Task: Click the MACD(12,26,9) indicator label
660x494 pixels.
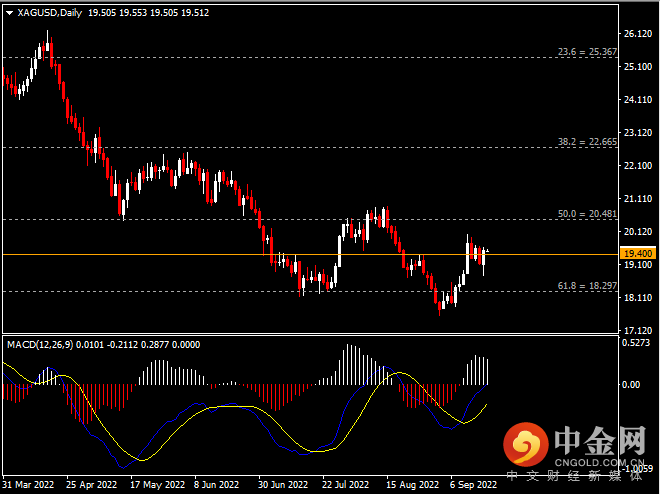Action: pyautogui.click(x=40, y=345)
